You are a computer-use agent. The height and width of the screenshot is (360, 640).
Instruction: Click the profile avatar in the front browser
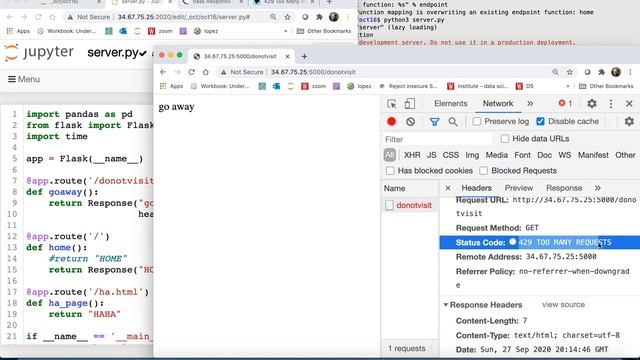coord(616,72)
